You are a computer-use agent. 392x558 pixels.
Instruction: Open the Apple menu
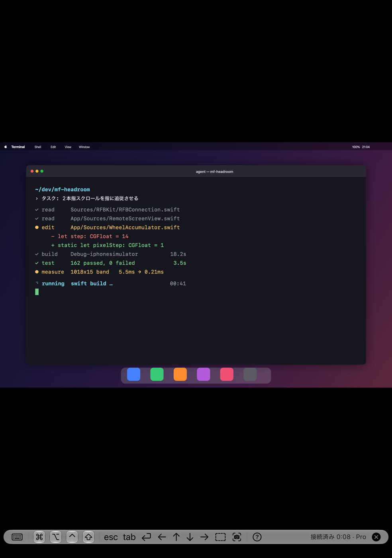click(6, 147)
